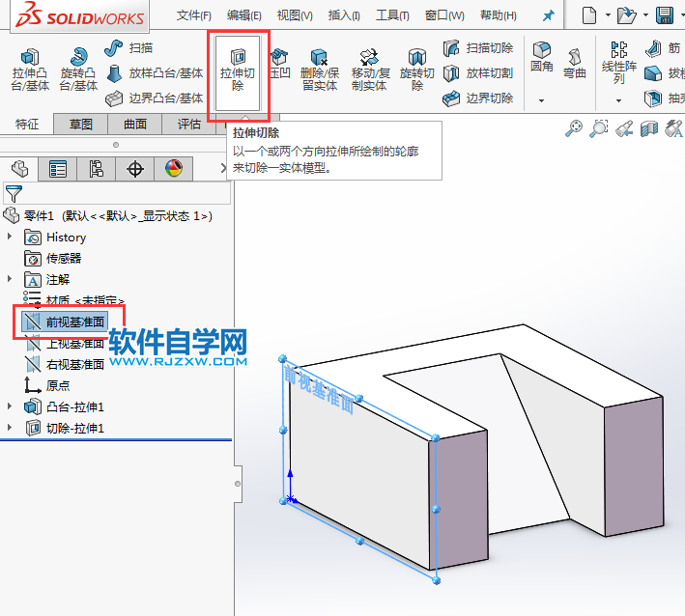Open the 窗口(W) menu
The image size is (685, 616).
coord(444,16)
